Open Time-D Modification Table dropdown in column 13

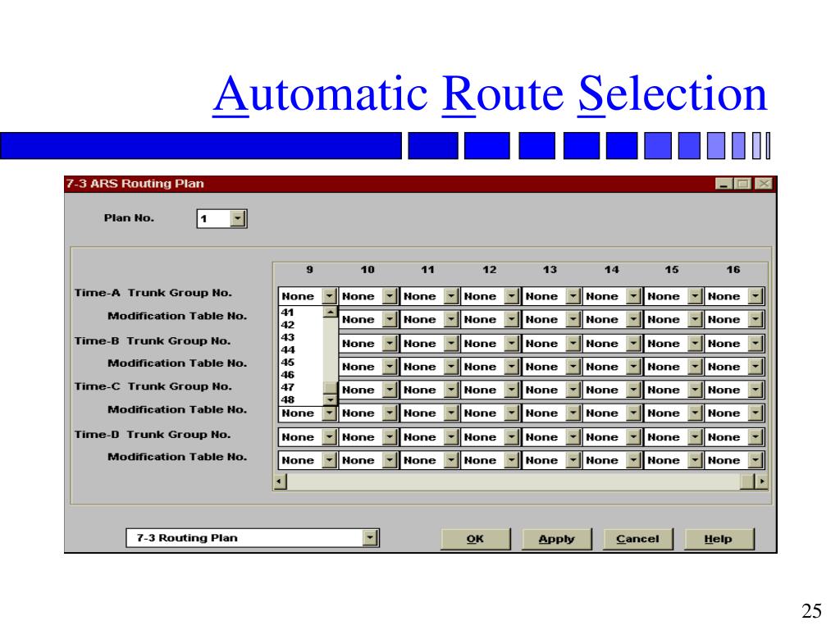coord(573,460)
